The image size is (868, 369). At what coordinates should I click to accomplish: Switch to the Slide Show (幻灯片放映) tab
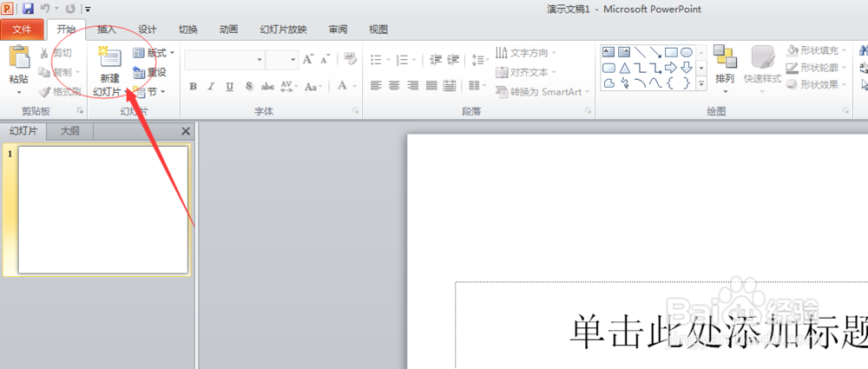(283, 30)
